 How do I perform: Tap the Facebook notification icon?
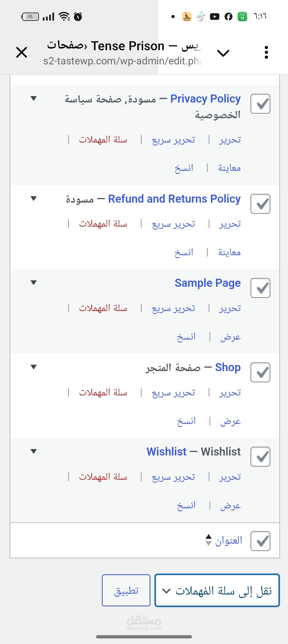(x=228, y=17)
